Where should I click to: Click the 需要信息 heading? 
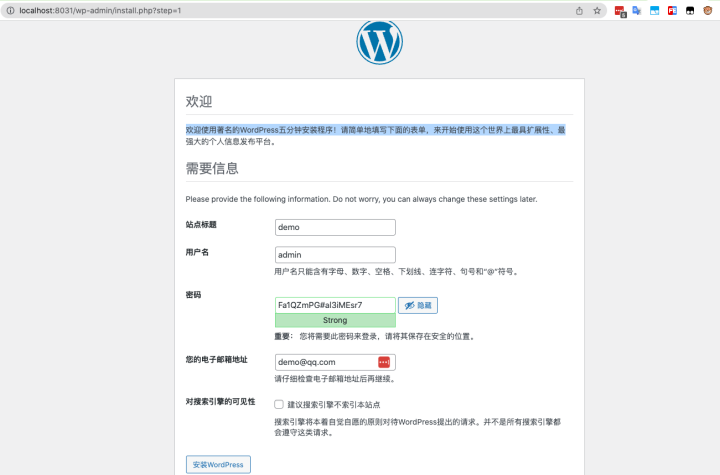[212, 169]
